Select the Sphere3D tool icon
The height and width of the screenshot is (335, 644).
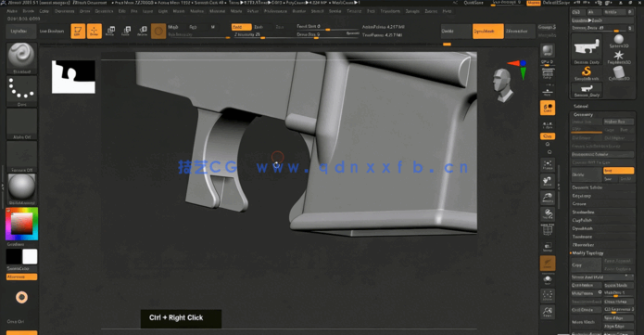[619, 41]
